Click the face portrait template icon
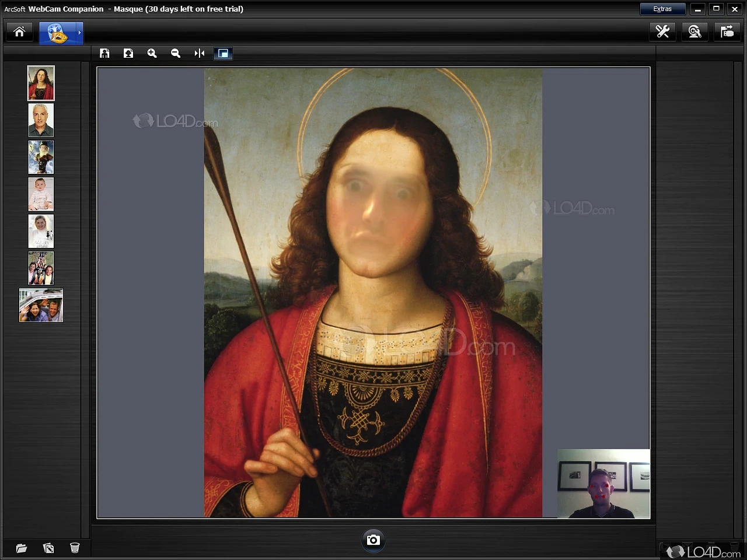Viewport: 747px width, 560px height. [x=128, y=53]
